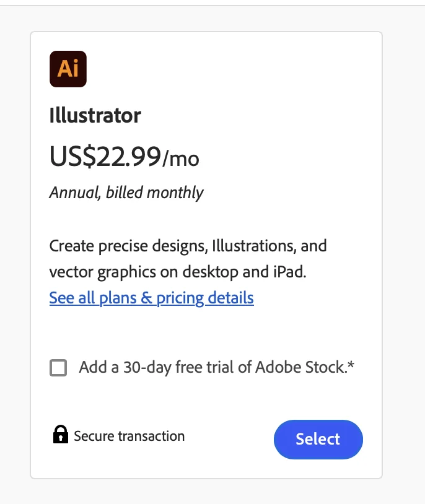This screenshot has width=425, height=504.
Task: Click the blue Select button
Action: 318,439
